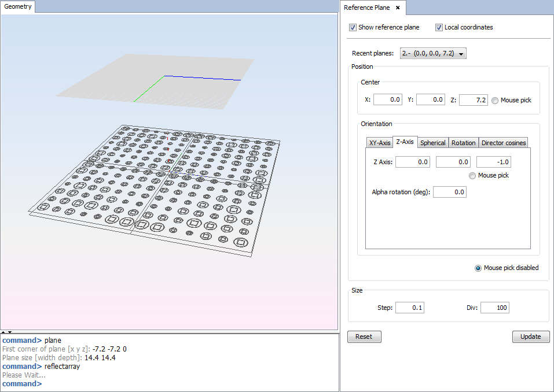
Task: Click the Update button
Action: pos(531,336)
